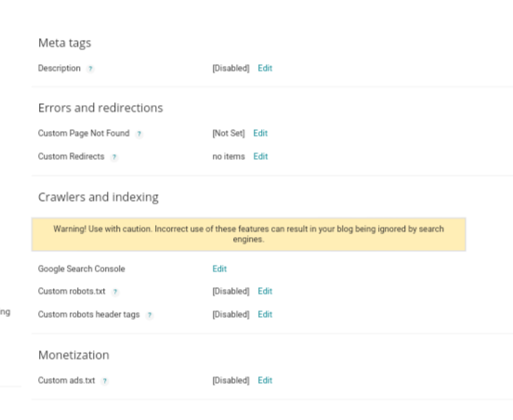Viewport: 513px width, 420px height.
Task: Open the Google Search Console Edit link
Action: [x=219, y=269]
